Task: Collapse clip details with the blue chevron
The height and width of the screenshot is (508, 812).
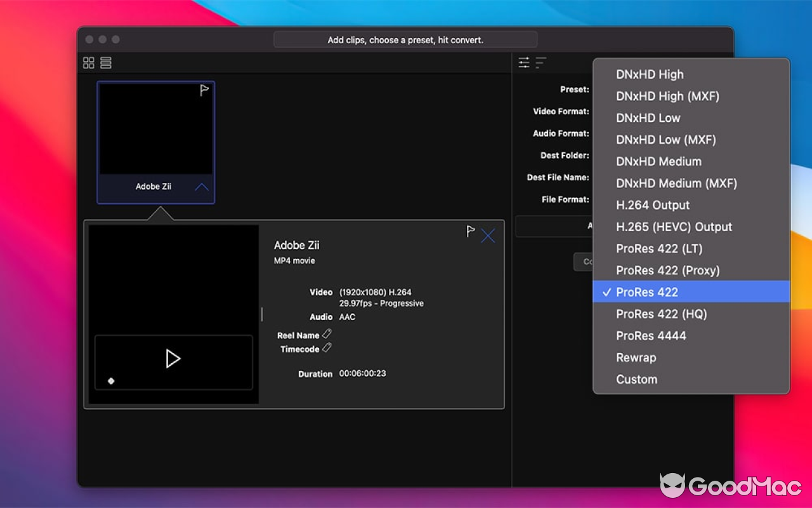Action: tap(200, 187)
